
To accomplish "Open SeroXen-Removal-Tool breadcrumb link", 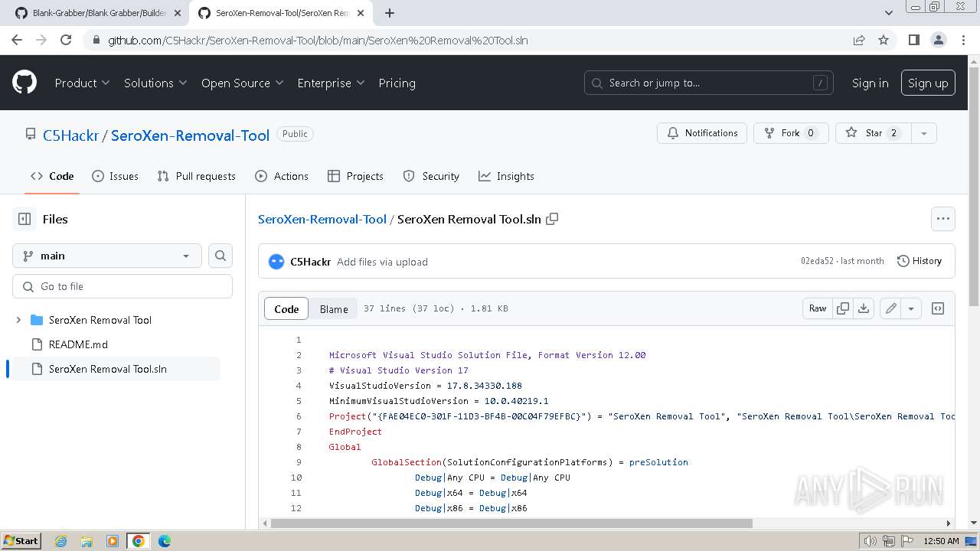I will [322, 219].
